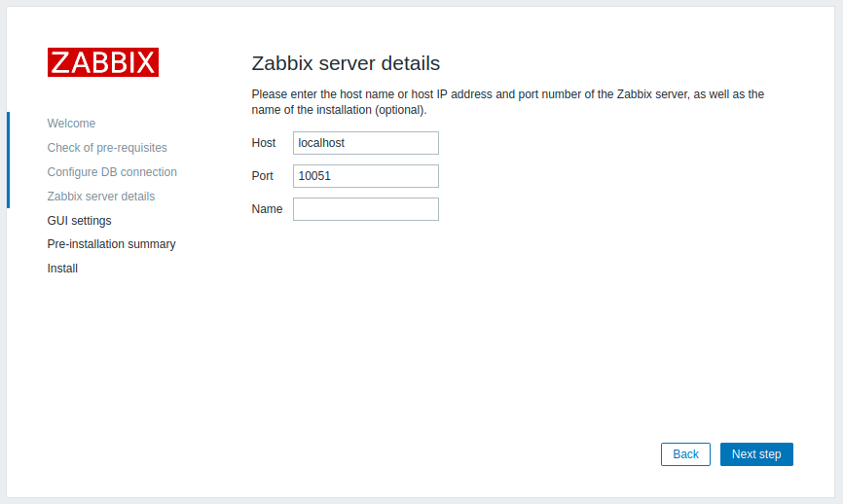843x504 pixels.
Task: Click the instruction paragraph under the heading
Action: pyautogui.click(x=507, y=102)
